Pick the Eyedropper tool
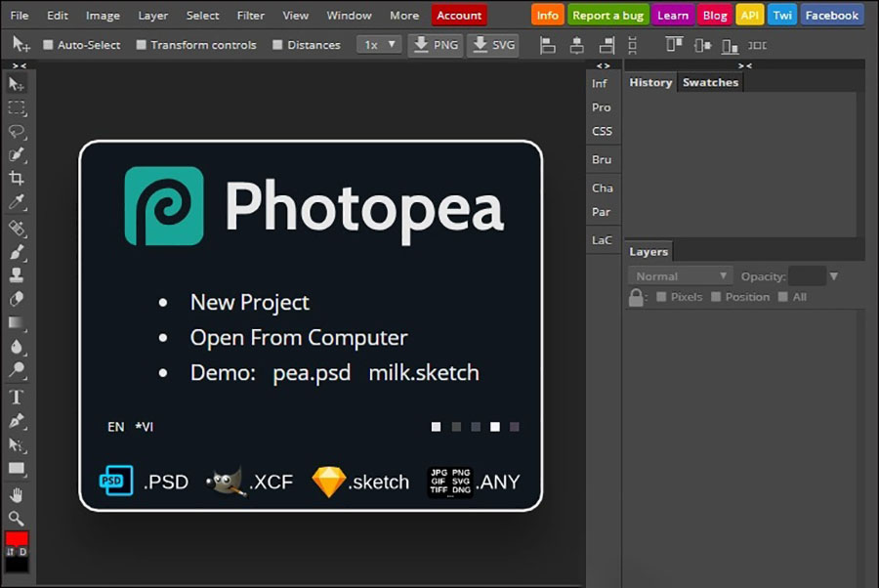This screenshot has height=588, width=879. [17, 203]
